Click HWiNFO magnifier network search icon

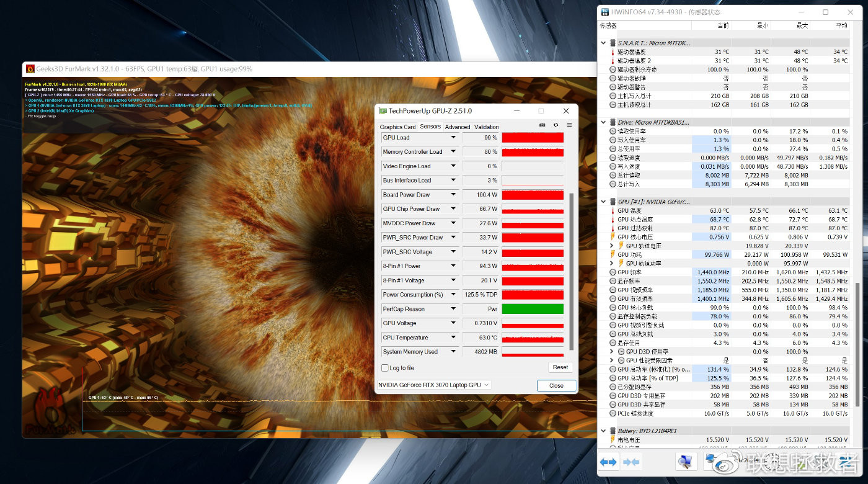685,462
